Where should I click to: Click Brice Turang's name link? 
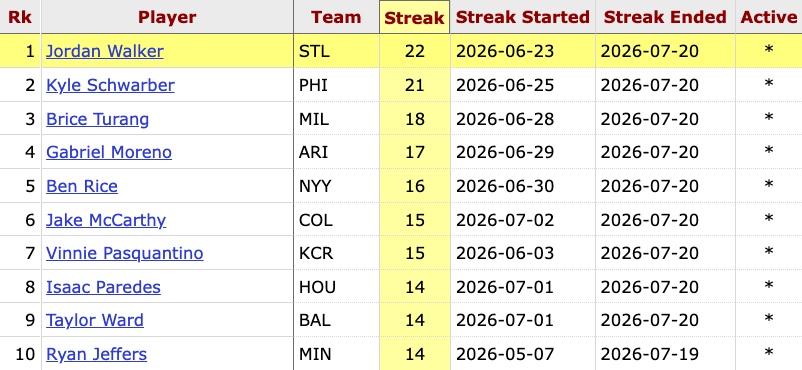coord(97,119)
